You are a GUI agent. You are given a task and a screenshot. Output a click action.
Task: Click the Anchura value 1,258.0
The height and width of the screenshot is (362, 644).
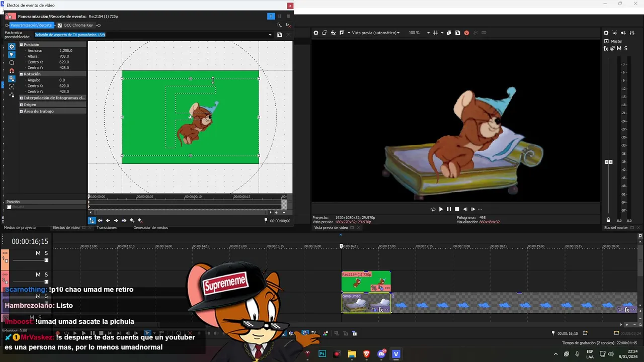[66, 51]
